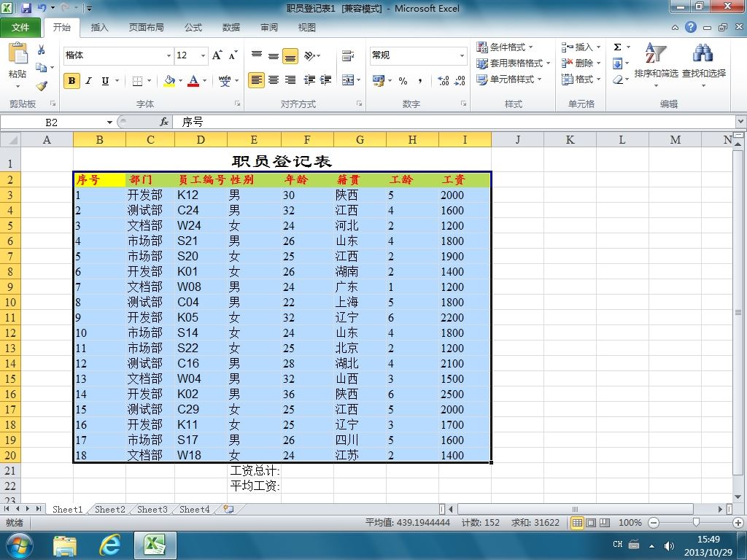Expand the formula bar
The width and height of the screenshot is (747, 560).
(741, 122)
